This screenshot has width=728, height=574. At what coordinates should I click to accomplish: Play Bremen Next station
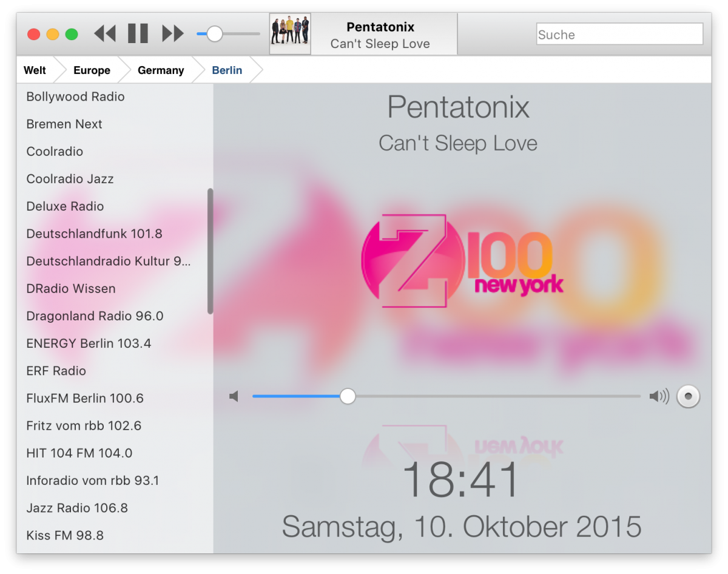[x=115, y=124]
